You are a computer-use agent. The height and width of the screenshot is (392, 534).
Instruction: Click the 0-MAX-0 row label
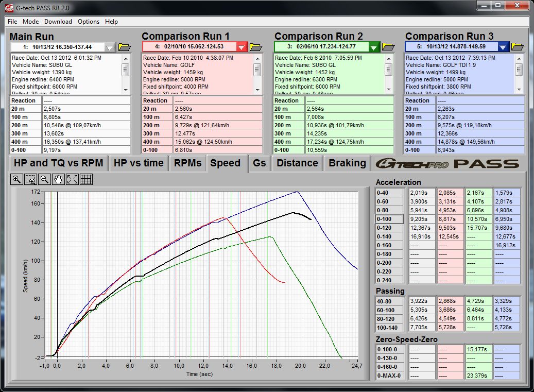click(389, 376)
